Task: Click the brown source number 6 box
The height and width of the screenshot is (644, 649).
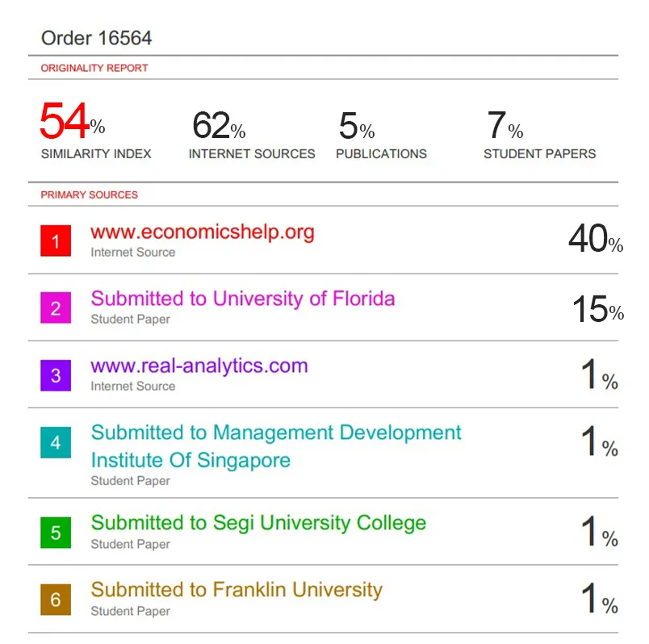Action: point(56,600)
